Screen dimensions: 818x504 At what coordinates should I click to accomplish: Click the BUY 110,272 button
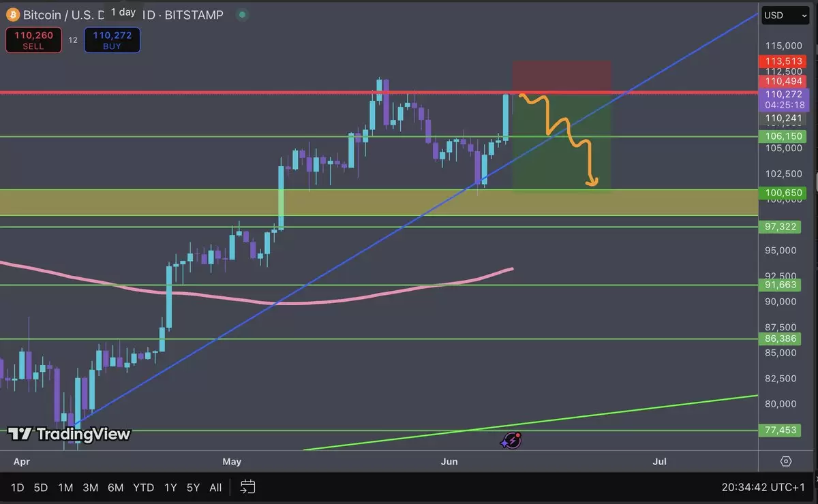coord(112,40)
